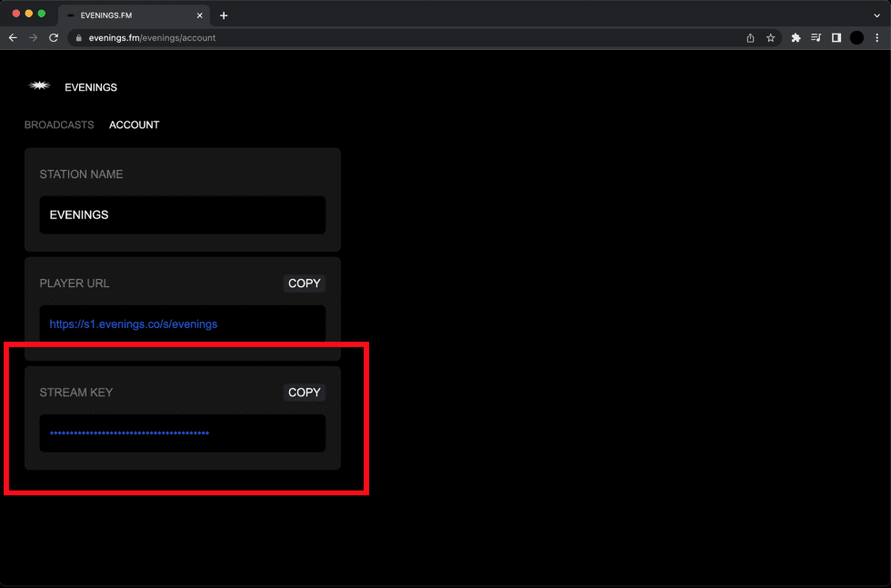This screenshot has width=891, height=588.
Task: Minimize window with yellow button
Action: [x=29, y=14]
